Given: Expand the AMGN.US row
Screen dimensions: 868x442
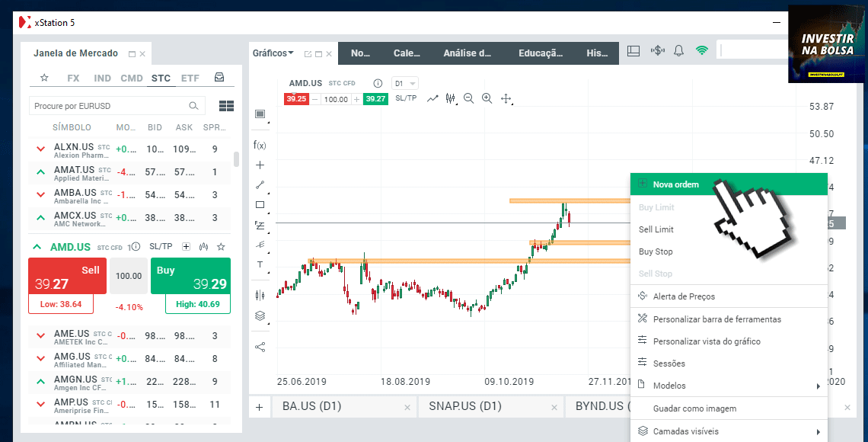Looking at the screenshot, I should click(40, 382).
